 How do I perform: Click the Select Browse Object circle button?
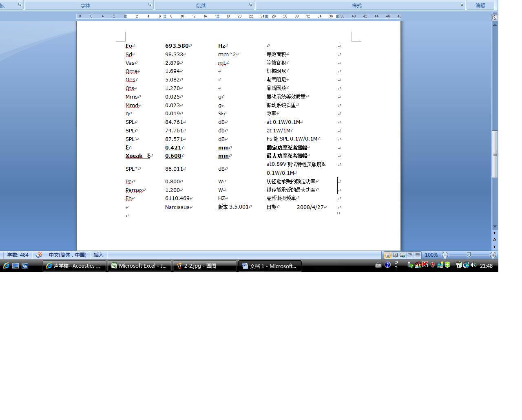pos(495,240)
